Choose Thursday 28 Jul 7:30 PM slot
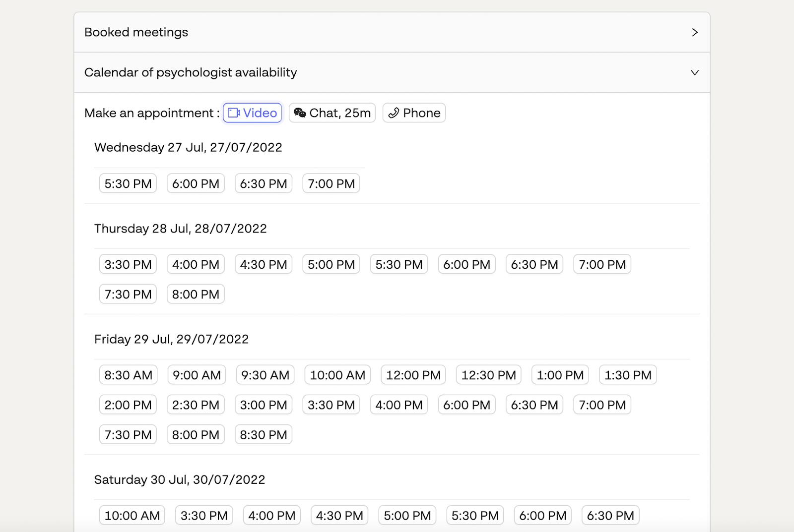 click(x=128, y=294)
